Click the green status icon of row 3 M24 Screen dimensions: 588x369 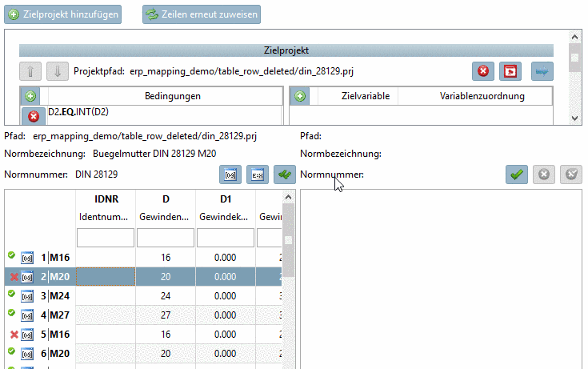pyautogui.click(x=12, y=293)
